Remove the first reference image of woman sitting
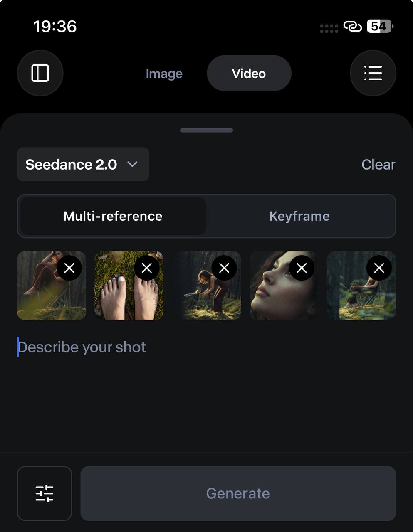The width and height of the screenshot is (413, 532). click(69, 268)
